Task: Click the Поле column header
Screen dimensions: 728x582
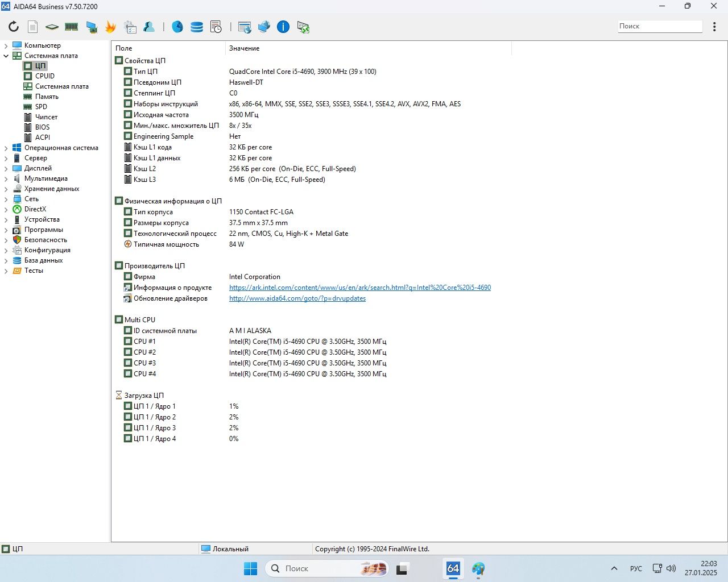Action: [169, 48]
